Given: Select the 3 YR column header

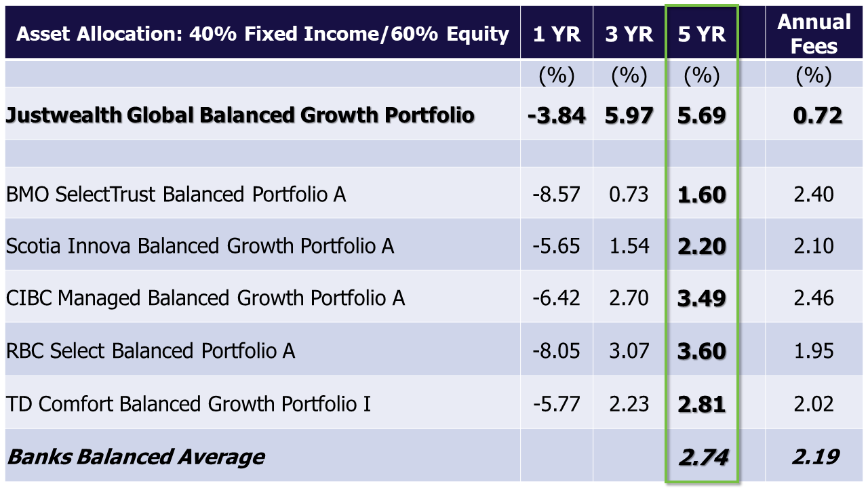Looking at the screenshot, I should (629, 34).
